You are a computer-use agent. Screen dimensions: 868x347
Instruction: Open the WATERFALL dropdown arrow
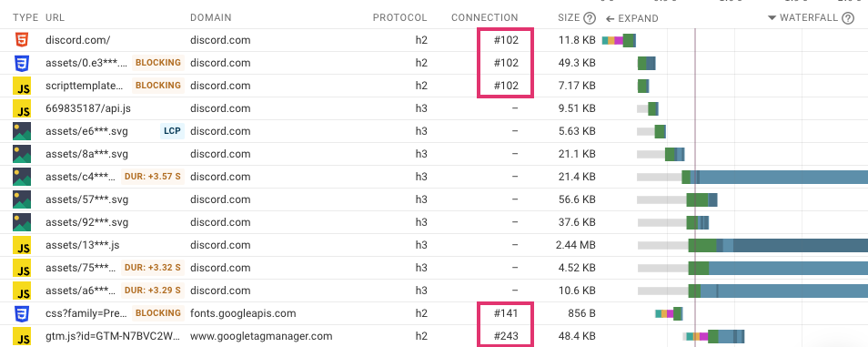coord(772,17)
